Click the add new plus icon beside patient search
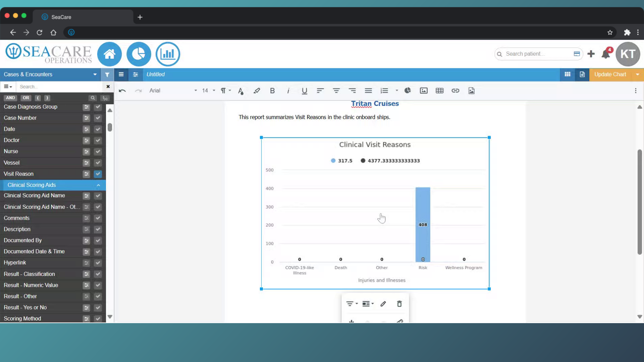 tap(591, 54)
